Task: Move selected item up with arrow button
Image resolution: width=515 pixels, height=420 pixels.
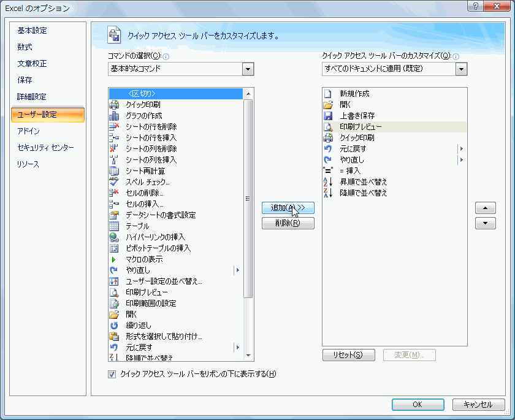Action: (x=485, y=208)
